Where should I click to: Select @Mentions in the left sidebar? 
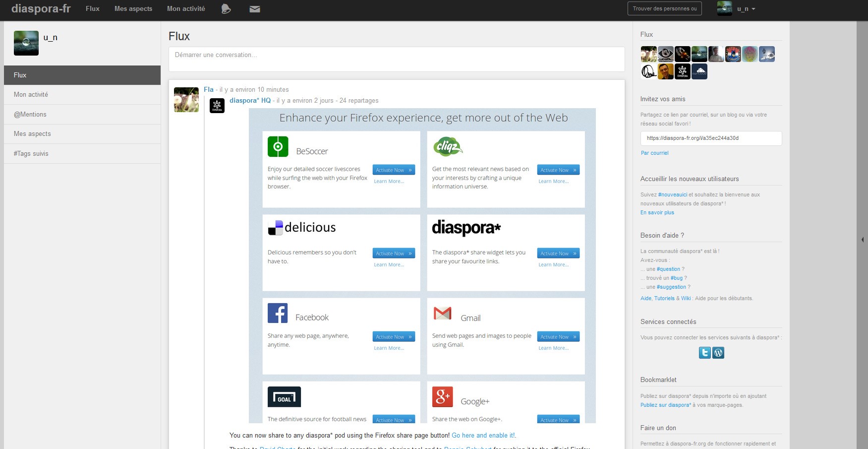tap(30, 115)
